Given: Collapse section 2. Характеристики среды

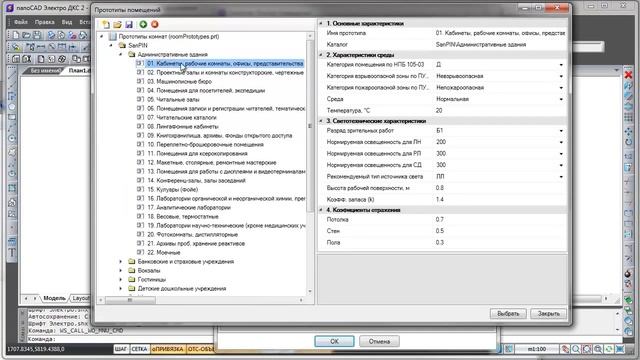Looking at the screenshot, I should pos(321,55).
